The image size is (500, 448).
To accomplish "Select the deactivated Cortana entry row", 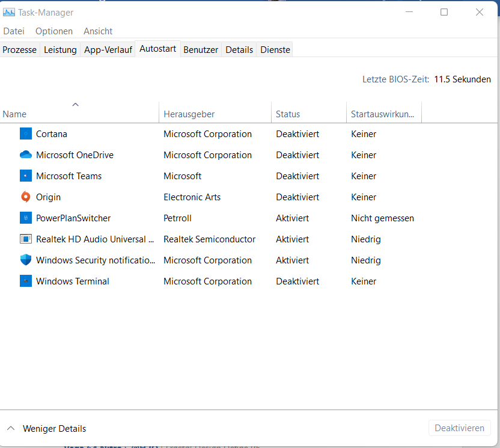I will pos(120,133).
